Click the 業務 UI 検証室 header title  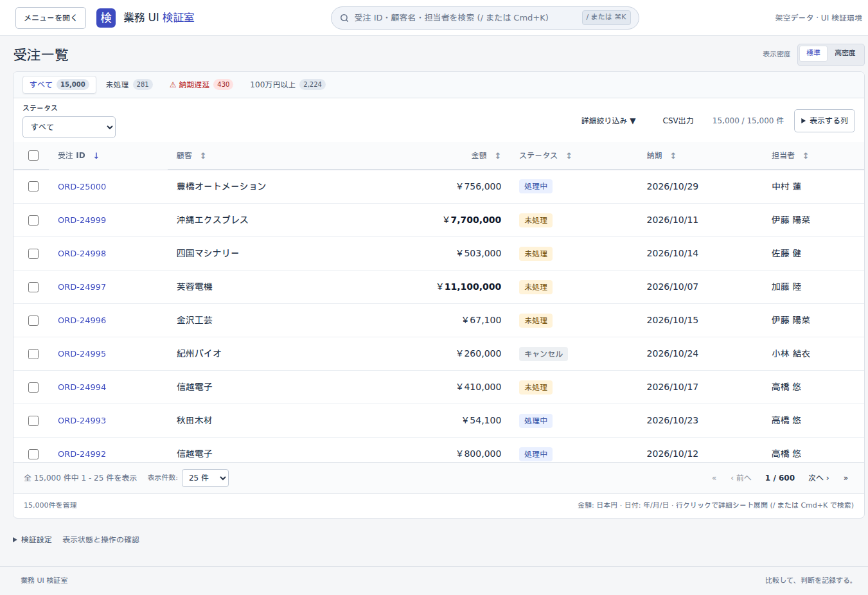click(x=159, y=18)
